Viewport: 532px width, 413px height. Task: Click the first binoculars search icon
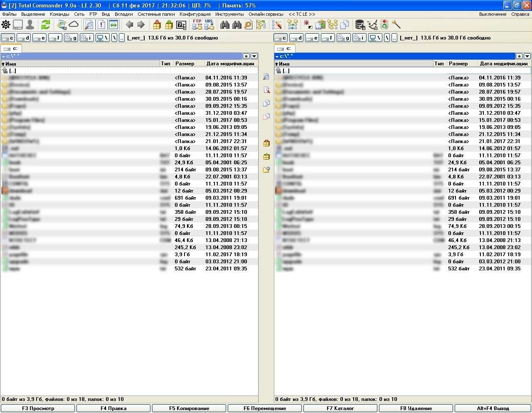click(225, 25)
